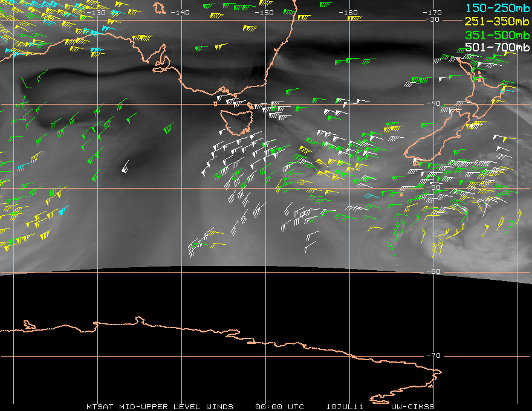Click the -70 latitude label

click(x=433, y=355)
